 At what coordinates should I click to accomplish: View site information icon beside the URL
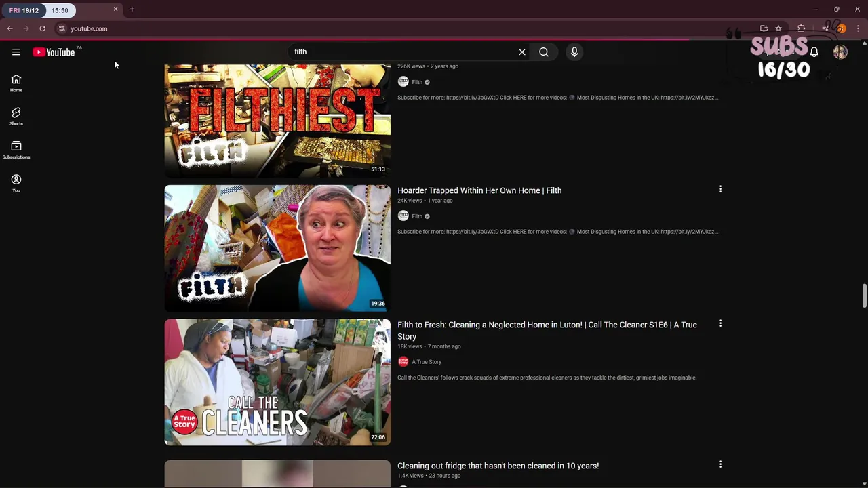(62, 28)
